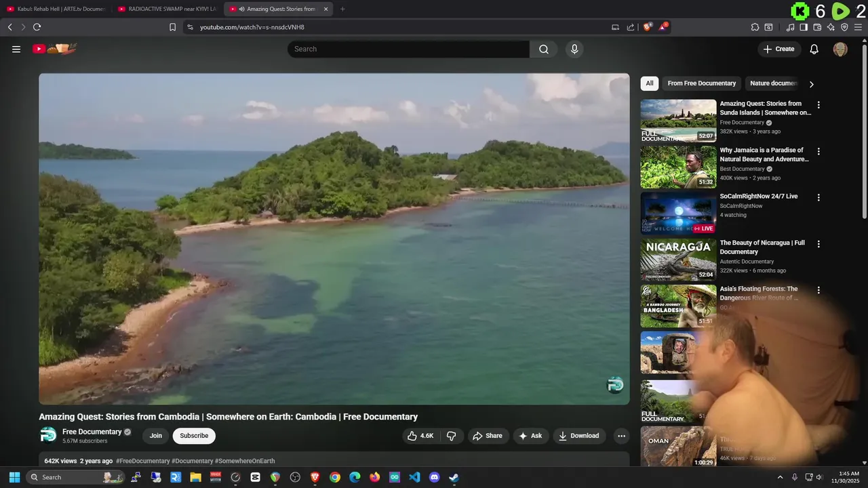Open the Windows Start menu

point(14,477)
